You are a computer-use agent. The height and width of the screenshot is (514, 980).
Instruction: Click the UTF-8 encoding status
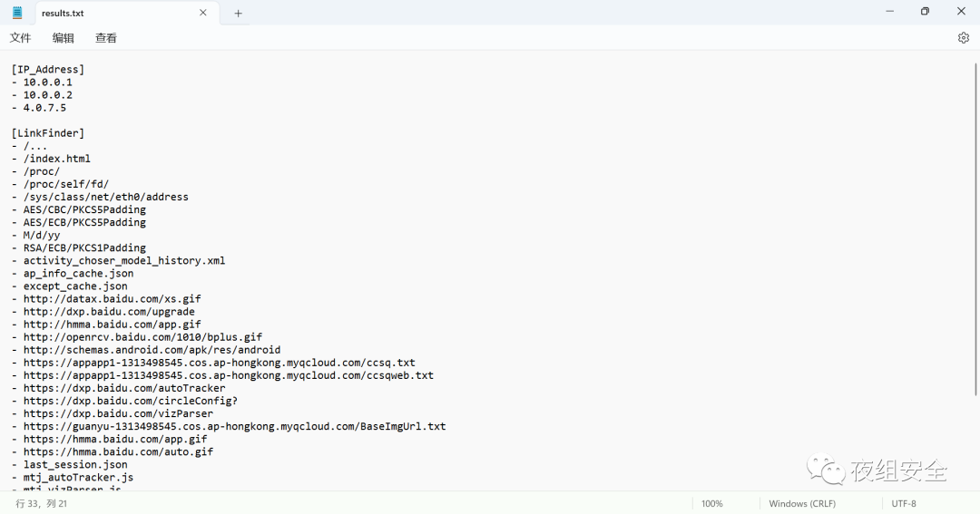[x=904, y=503]
